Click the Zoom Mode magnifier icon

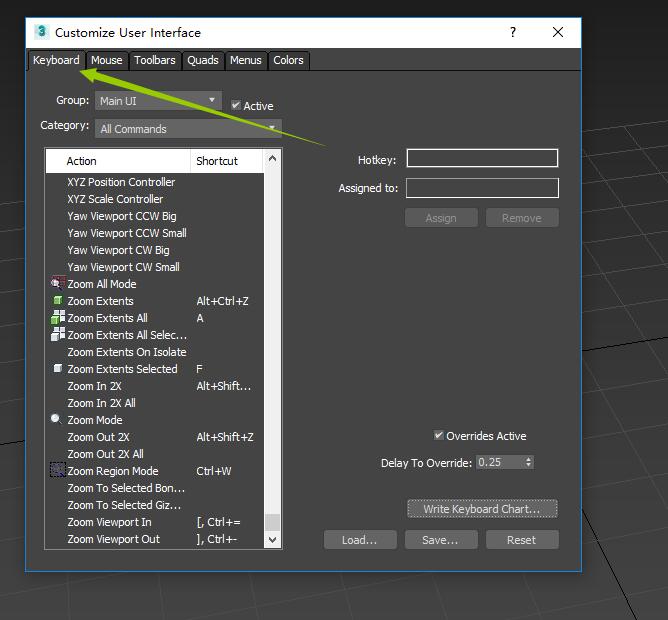(56, 420)
